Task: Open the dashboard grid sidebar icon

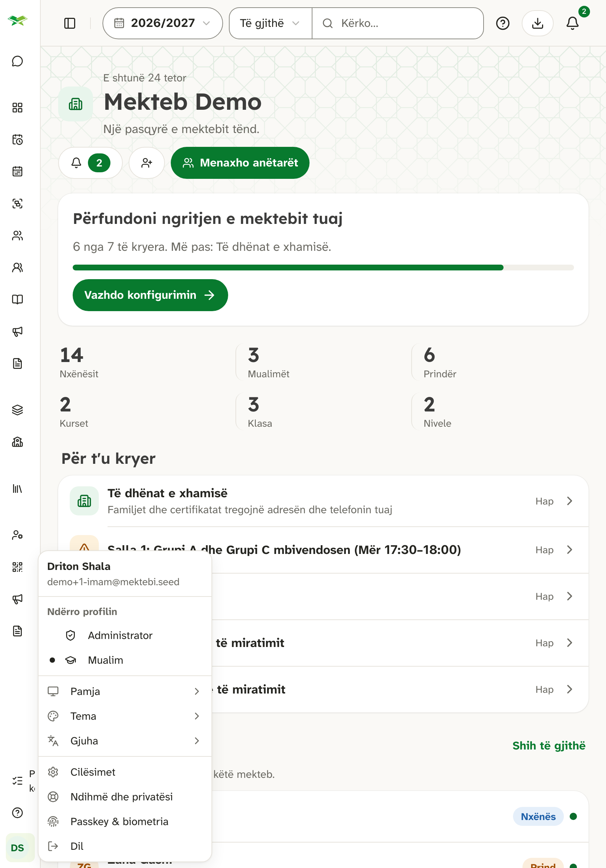Action: pyautogui.click(x=17, y=108)
